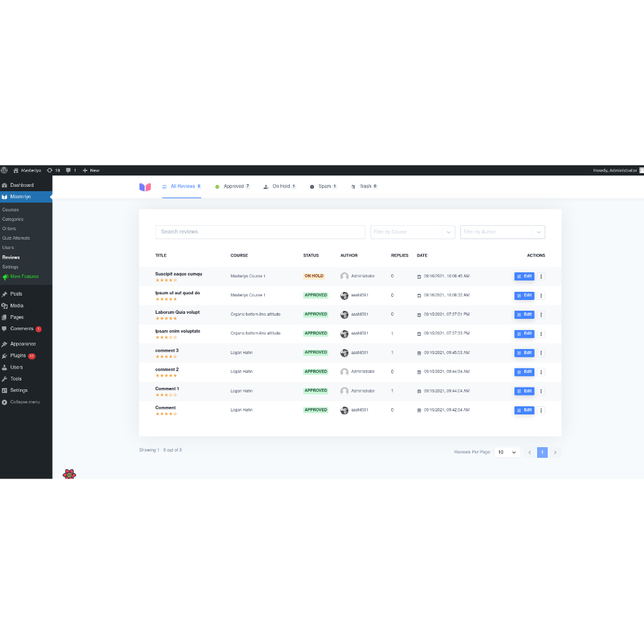Viewport: 644px width, 644px height.
Task: Click the Collapse menu icon
Action: (4, 402)
